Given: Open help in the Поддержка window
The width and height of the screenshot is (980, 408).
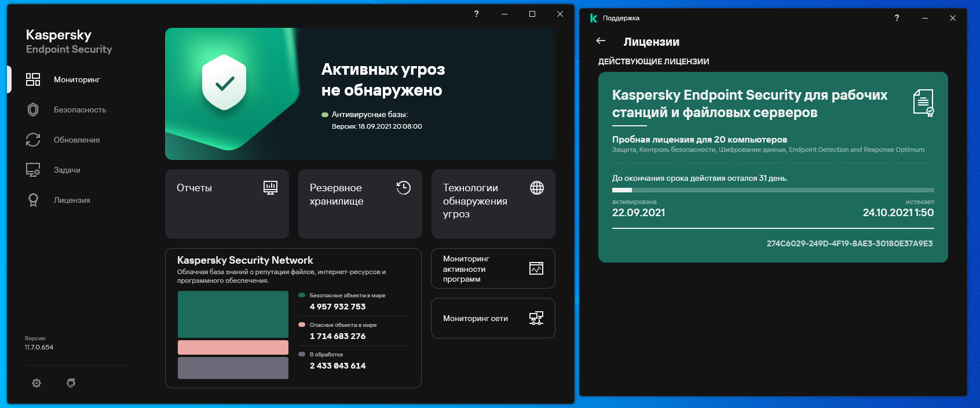Looking at the screenshot, I should tap(897, 18).
